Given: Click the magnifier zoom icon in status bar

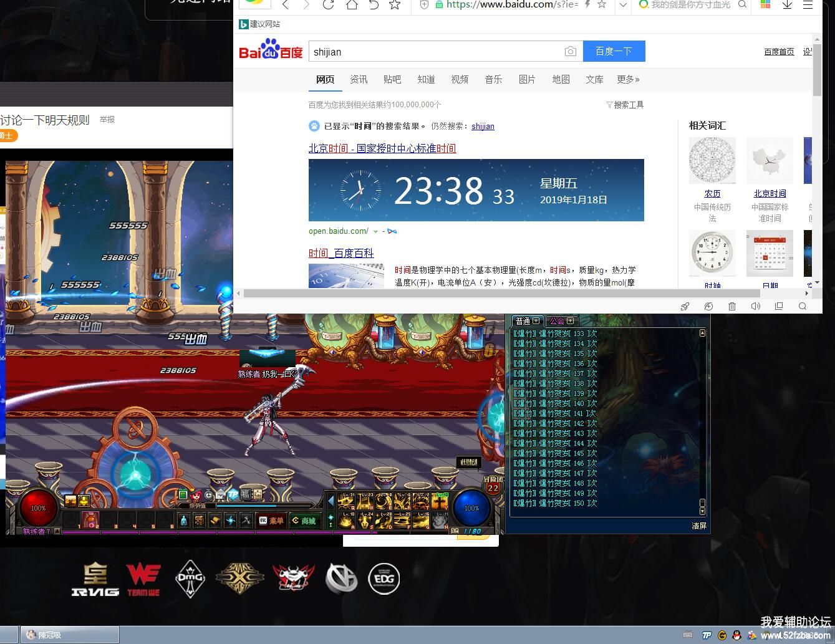Looking at the screenshot, I should (x=803, y=306).
